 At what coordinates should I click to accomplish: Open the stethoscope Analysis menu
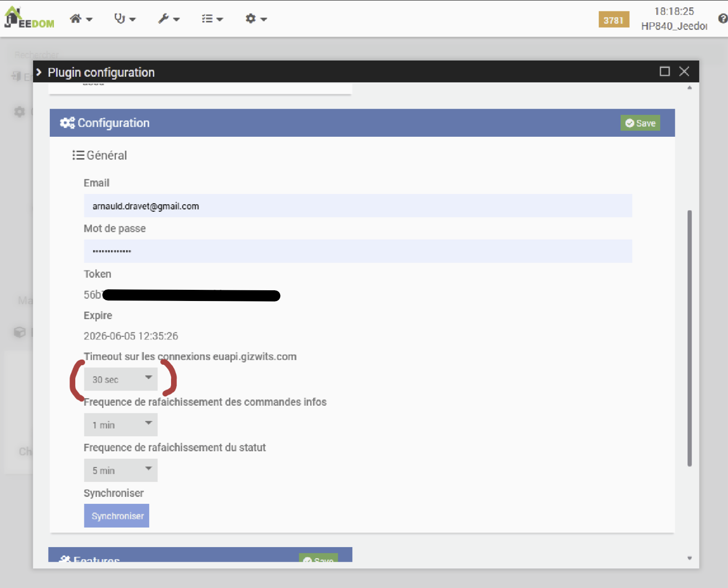pos(125,19)
